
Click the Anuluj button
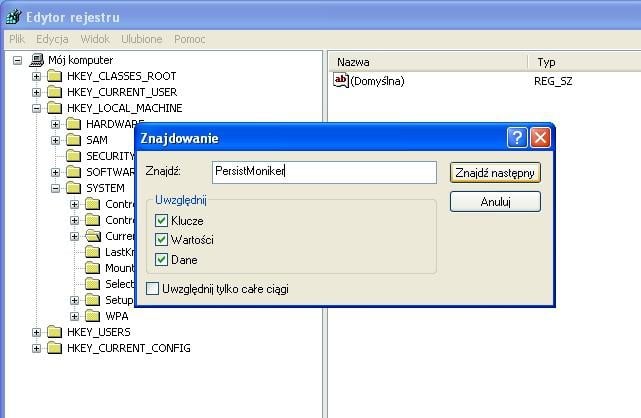(x=495, y=201)
